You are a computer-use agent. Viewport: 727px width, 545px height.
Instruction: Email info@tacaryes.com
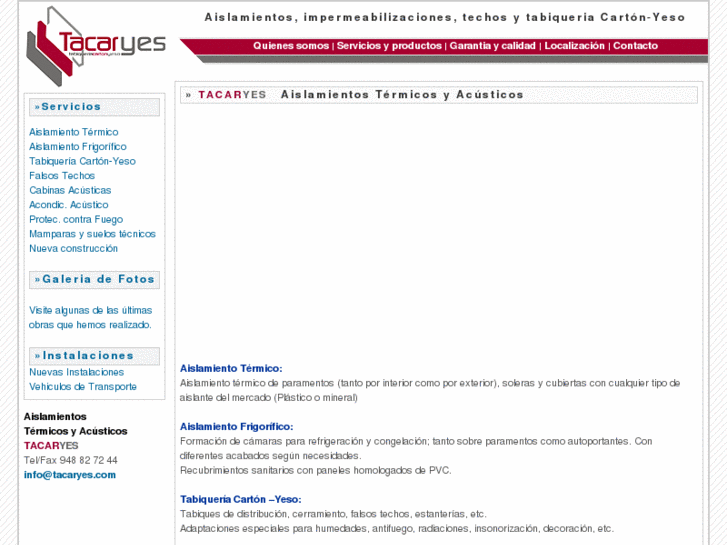[70, 475]
